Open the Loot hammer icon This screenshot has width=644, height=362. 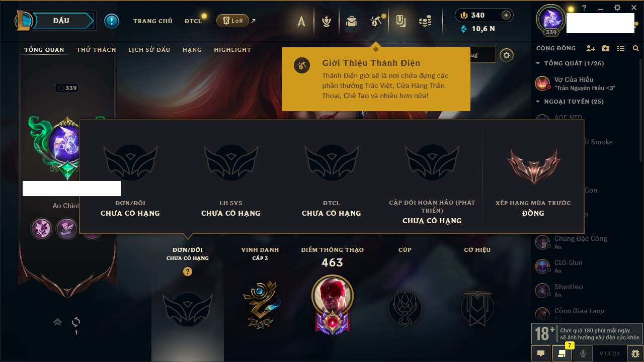376,21
